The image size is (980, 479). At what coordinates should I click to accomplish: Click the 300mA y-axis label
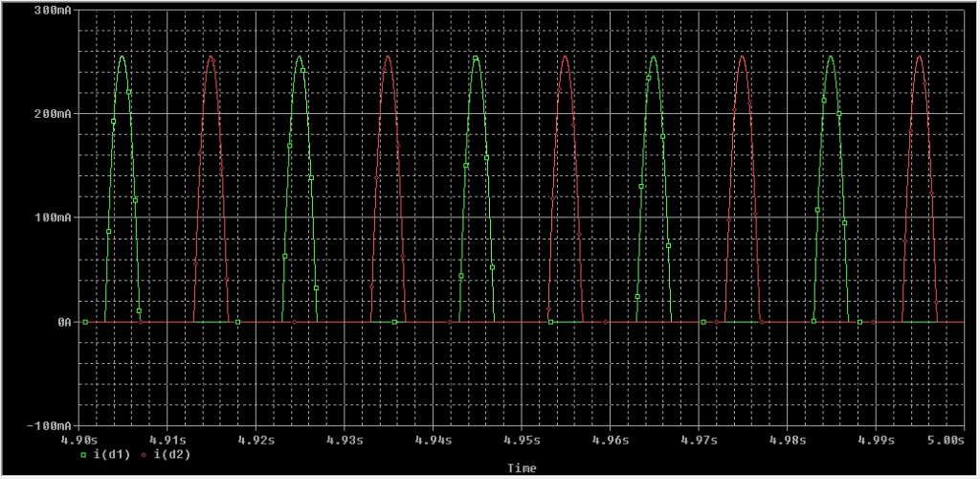54,10
